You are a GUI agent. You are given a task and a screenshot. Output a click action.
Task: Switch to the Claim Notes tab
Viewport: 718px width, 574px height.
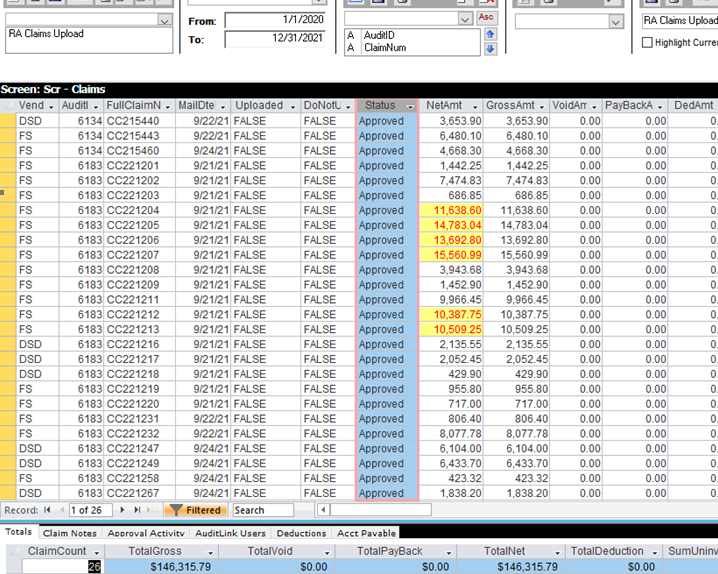coord(70,533)
